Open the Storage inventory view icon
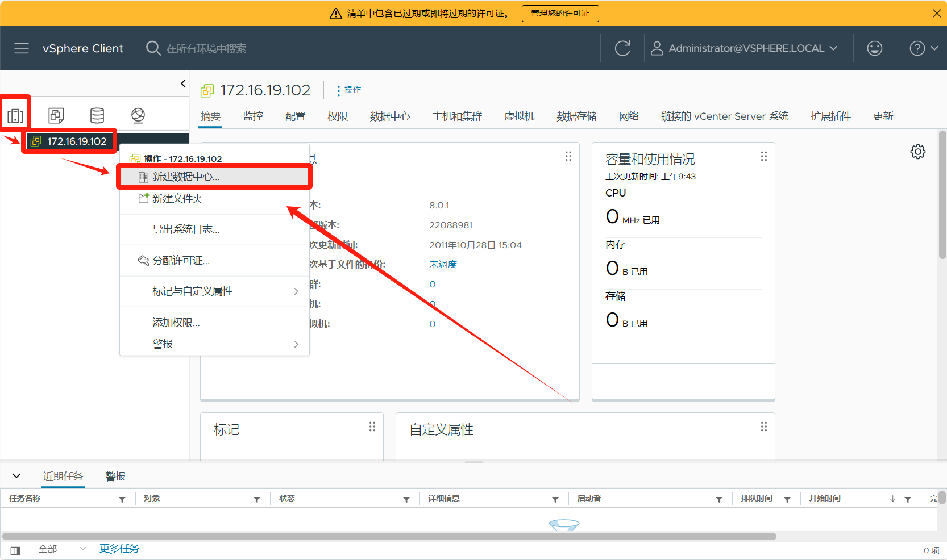Screen dimensions: 947x560 point(97,116)
